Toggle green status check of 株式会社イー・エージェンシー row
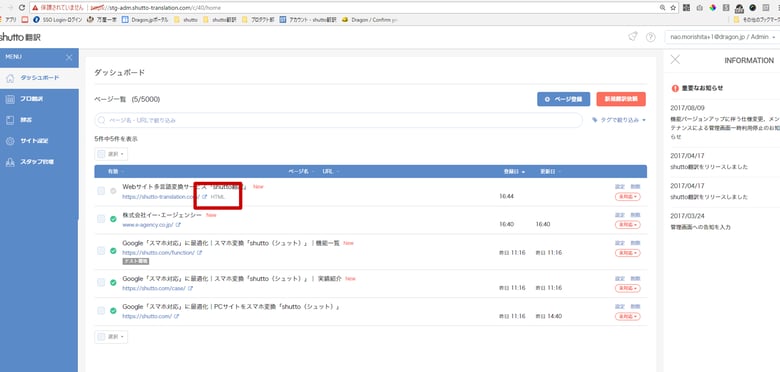This screenshot has height=372, width=780. pos(113,219)
